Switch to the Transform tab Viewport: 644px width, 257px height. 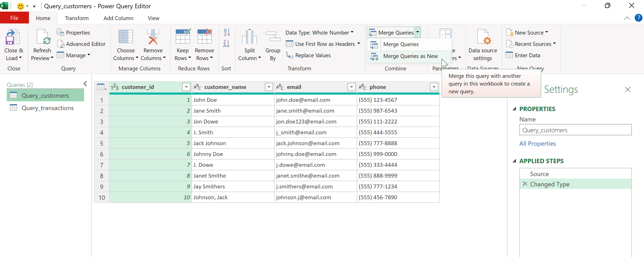pyautogui.click(x=77, y=18)
